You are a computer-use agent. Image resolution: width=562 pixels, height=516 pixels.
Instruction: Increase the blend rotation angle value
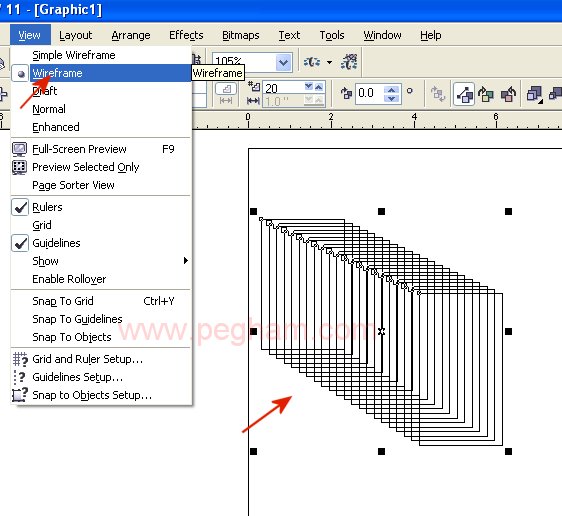[391, 90]
